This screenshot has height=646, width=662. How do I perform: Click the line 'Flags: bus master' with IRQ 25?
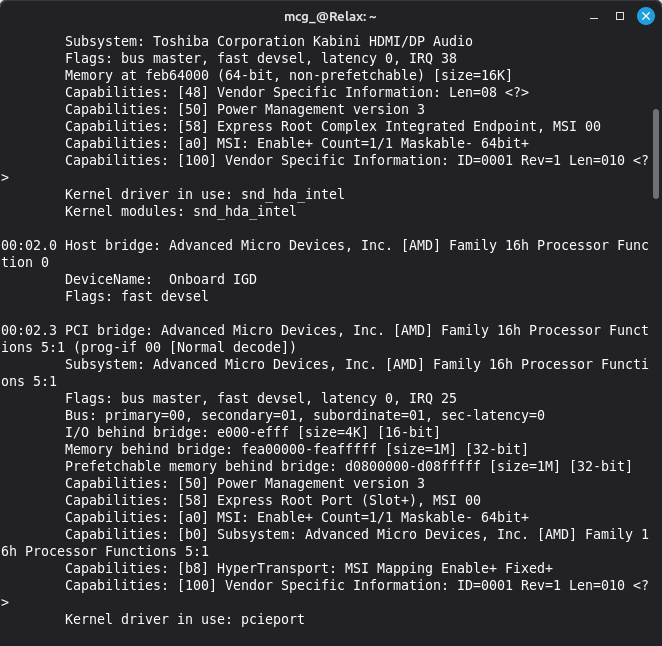[260, 398]
